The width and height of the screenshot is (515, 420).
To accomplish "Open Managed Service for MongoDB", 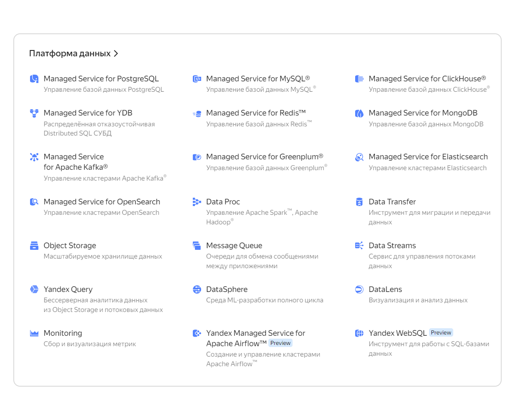I will point(423,113).
